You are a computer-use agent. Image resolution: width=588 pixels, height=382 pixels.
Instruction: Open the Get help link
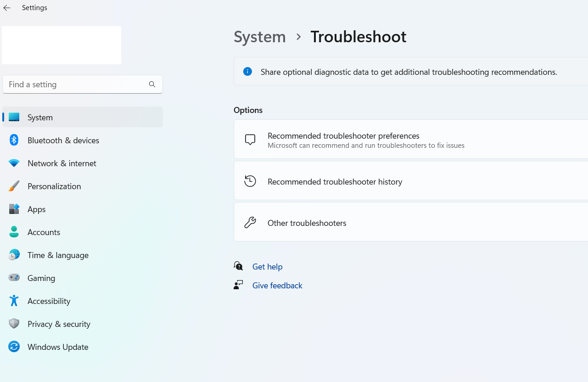pos(268,266)
